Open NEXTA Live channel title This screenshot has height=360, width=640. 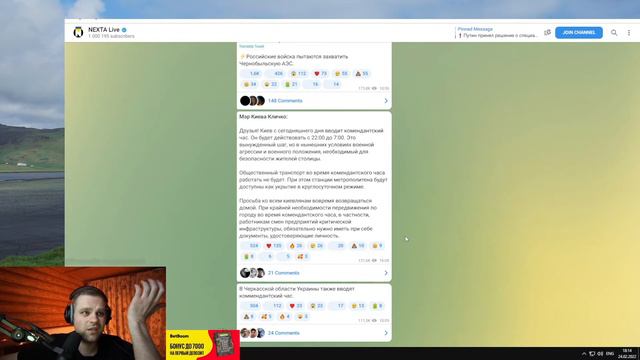point(104,30)
